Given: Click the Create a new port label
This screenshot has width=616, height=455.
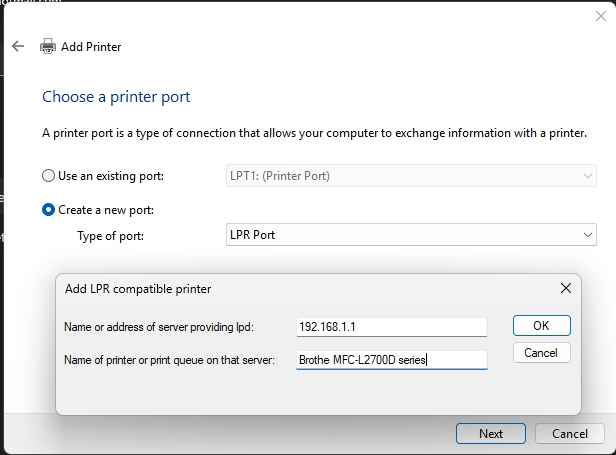Looking at the screenshot, I should (106, 210).
